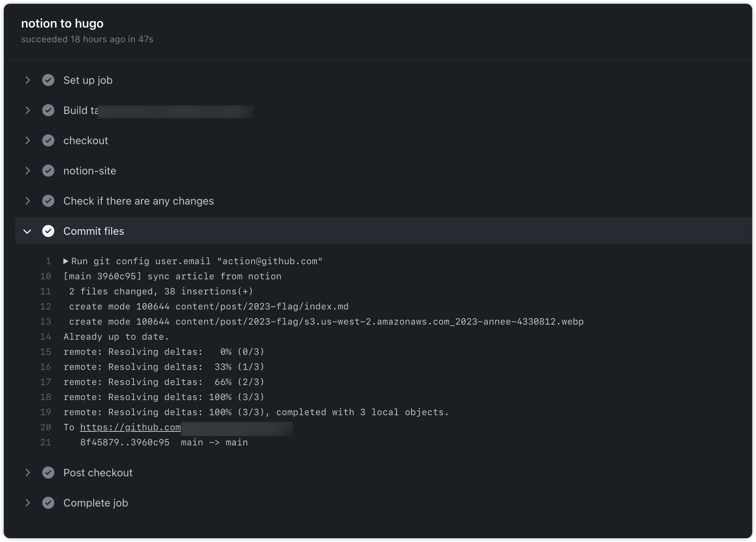Click the Set up job success checkmark icon
756x542 pixels.
[x=48, y=80]
